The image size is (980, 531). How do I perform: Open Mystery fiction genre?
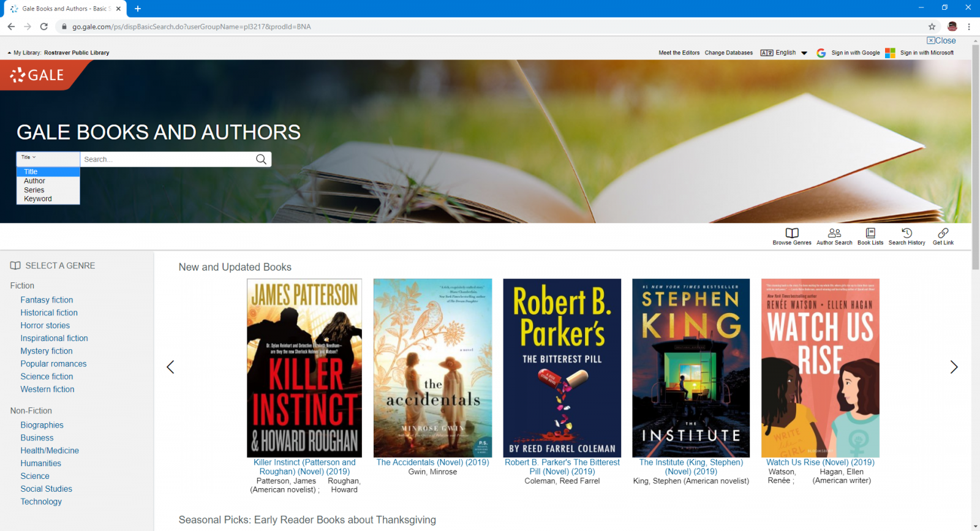[x=47, y=351]
